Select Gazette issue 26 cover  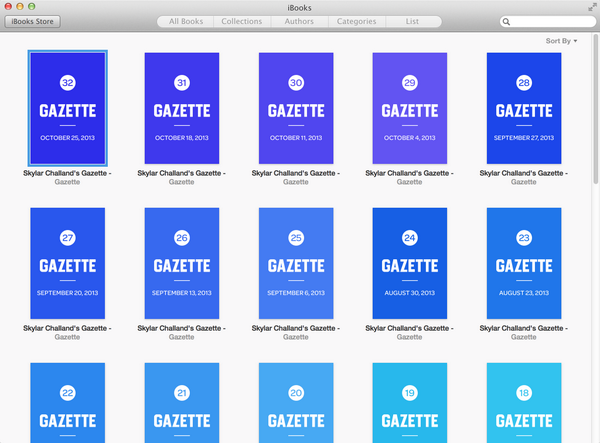click(182, 263)
